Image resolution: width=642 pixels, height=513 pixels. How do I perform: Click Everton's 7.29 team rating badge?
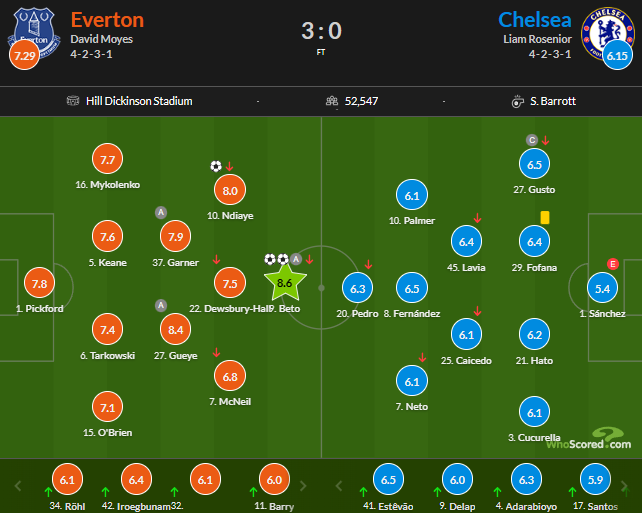24,55
